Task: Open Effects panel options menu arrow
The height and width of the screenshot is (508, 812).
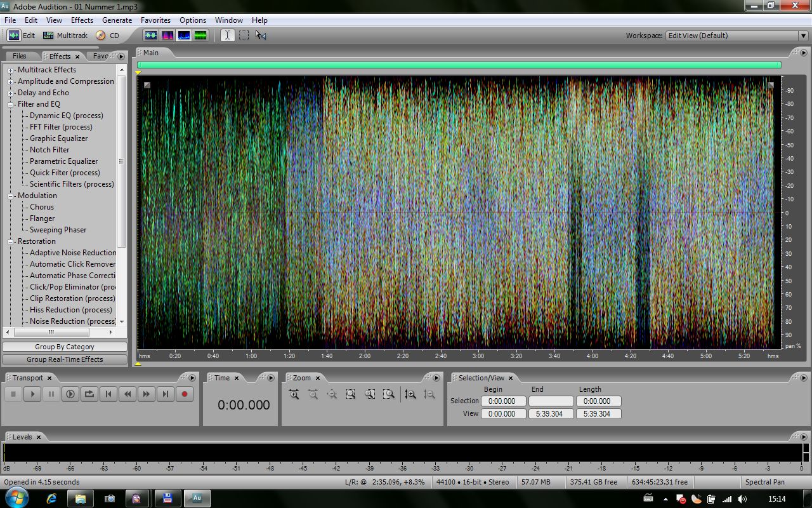Action: click(x=121, y=57)
